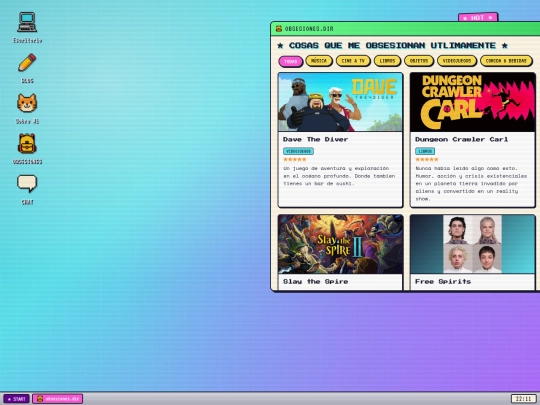The image size is (540, 405).
Task: Open the Escritorio computer desktop icon
Action: tap(27, 23)
